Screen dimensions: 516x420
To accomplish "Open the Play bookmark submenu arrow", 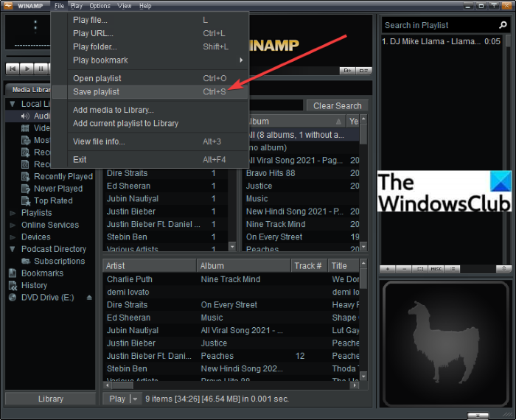I will tap(241, 60).
